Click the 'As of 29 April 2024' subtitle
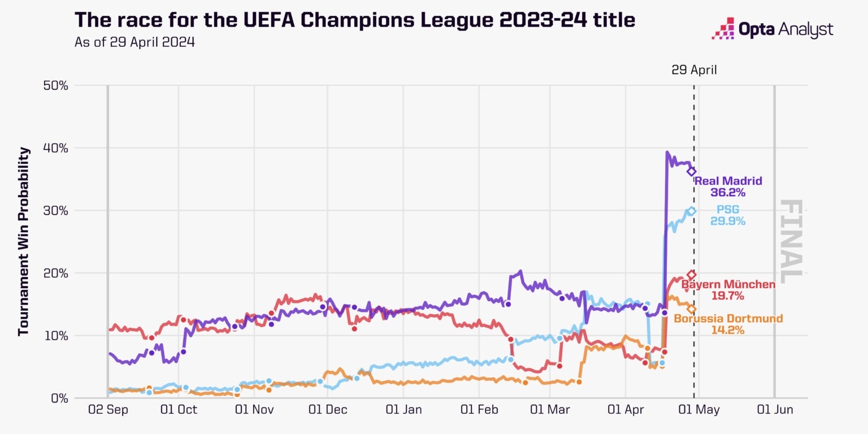868x434 pixels. [x=134, y=42]
